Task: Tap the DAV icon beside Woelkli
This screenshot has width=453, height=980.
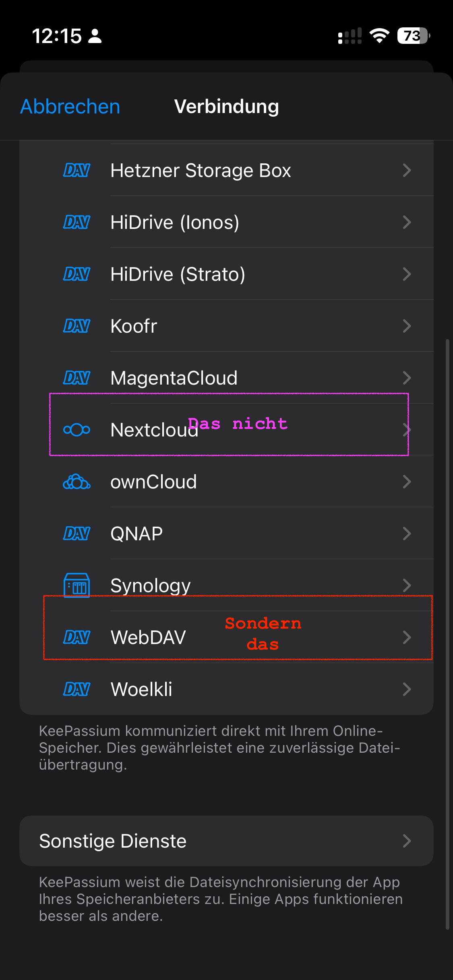Action: pos(77,689)
